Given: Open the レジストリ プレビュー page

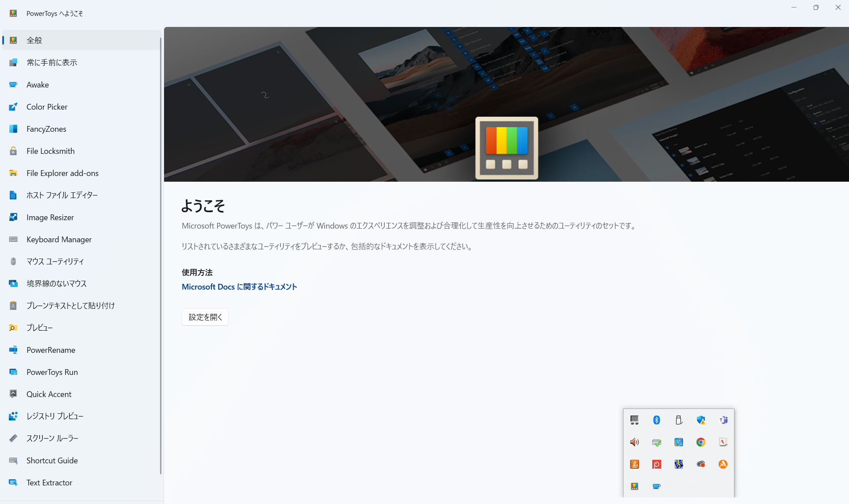Looking at the screenshot, I should click(x=81, y=416).
